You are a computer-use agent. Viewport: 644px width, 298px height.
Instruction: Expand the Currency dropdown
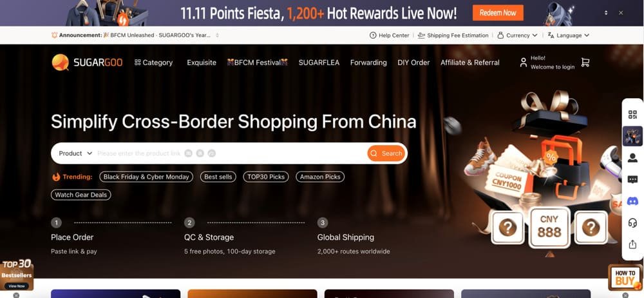point(517,35)
